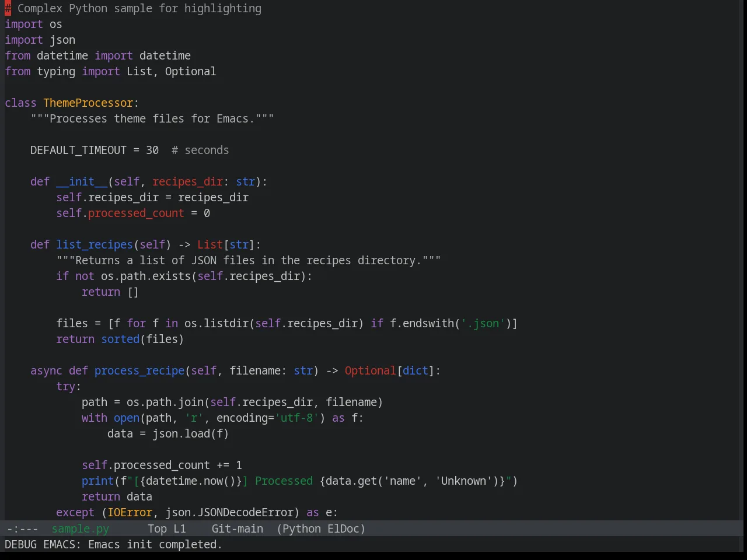
Task: Click the Python major mode name in mode line
Action: point(302,529)
